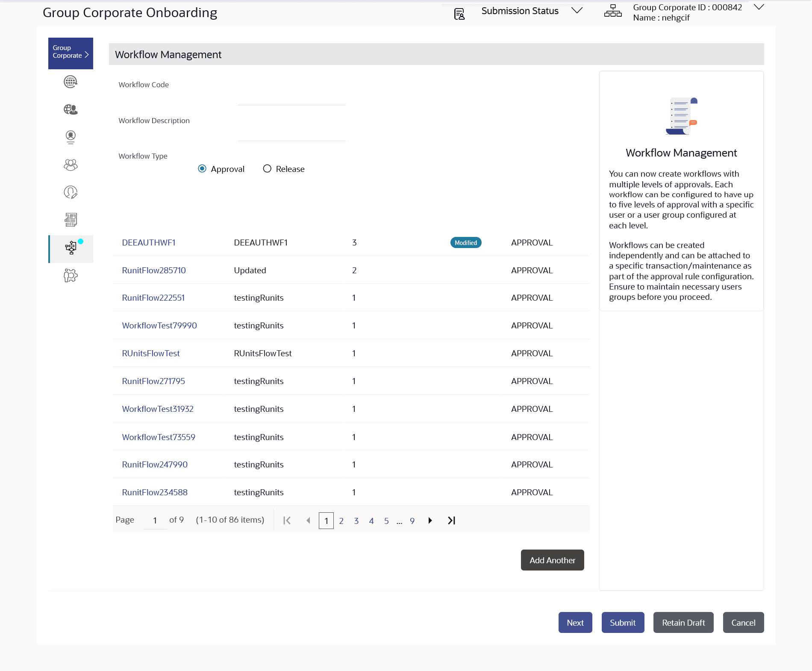Image resolution: width=812 pixels, height=671 pixels.
Task: Focus the Workflow Code input field
Action: (x=291, y=98)
